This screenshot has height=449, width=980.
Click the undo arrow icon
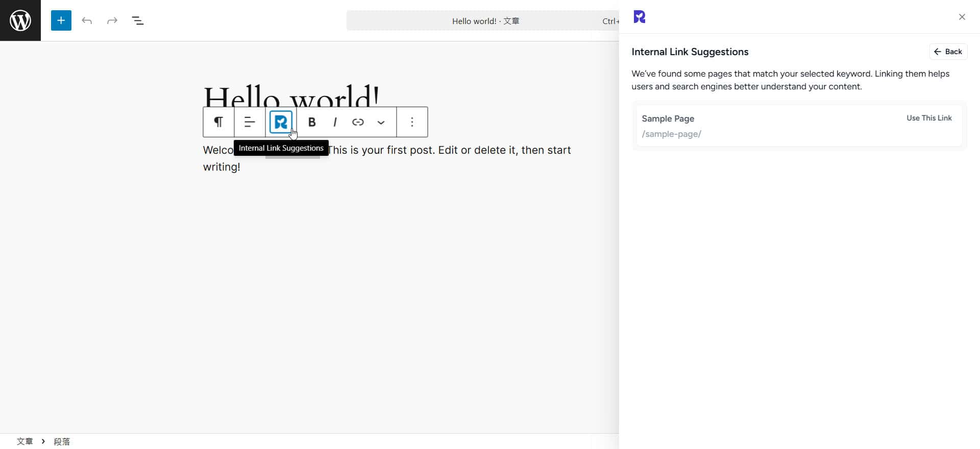pyautogui.click(x=87, y=20)
